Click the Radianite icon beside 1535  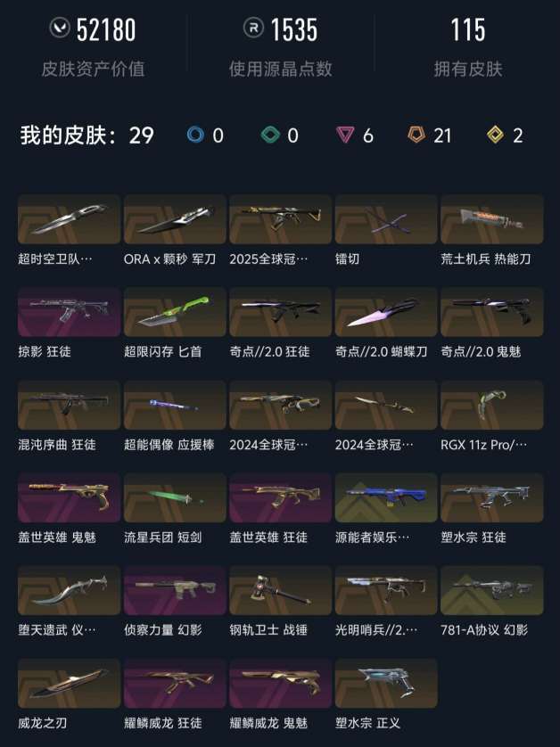253,28
